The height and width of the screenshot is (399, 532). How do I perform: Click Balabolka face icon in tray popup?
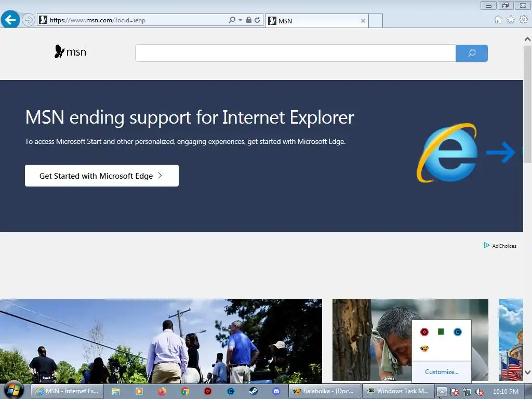pos(424,349)
